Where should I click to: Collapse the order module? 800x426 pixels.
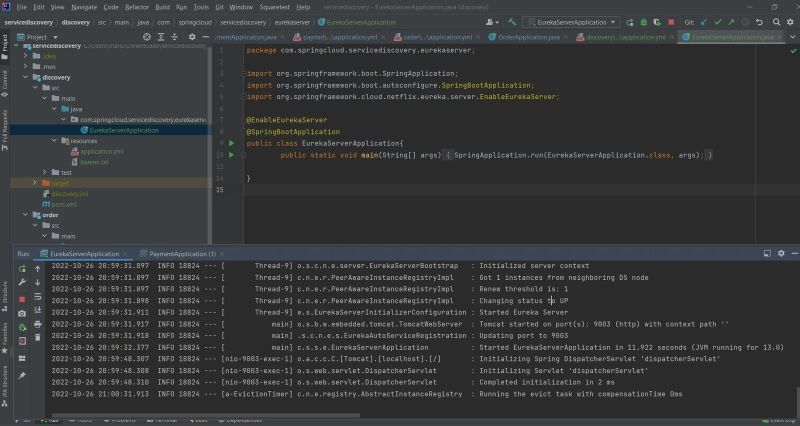[26, 215]
